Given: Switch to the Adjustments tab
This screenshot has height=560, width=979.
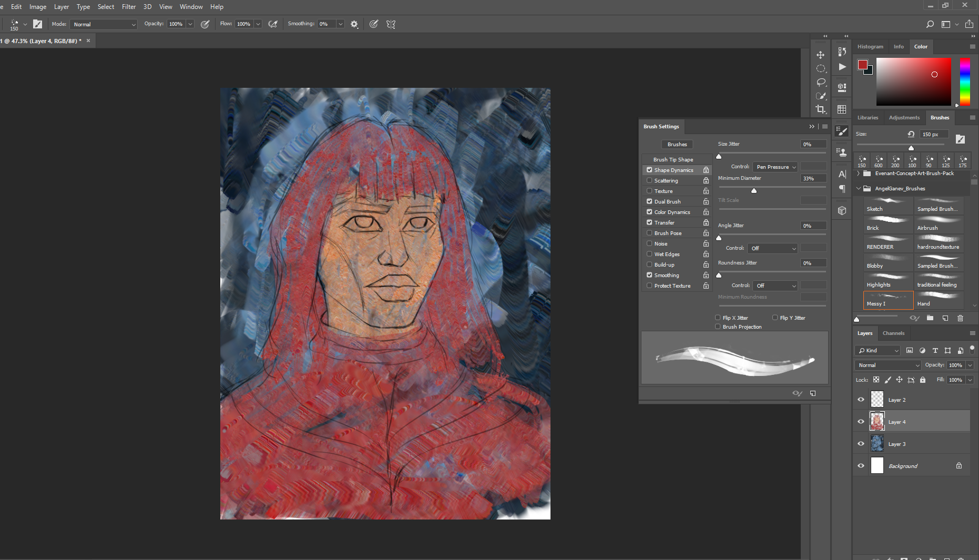Looking at the screenshot, I should (x=904, y=118).
